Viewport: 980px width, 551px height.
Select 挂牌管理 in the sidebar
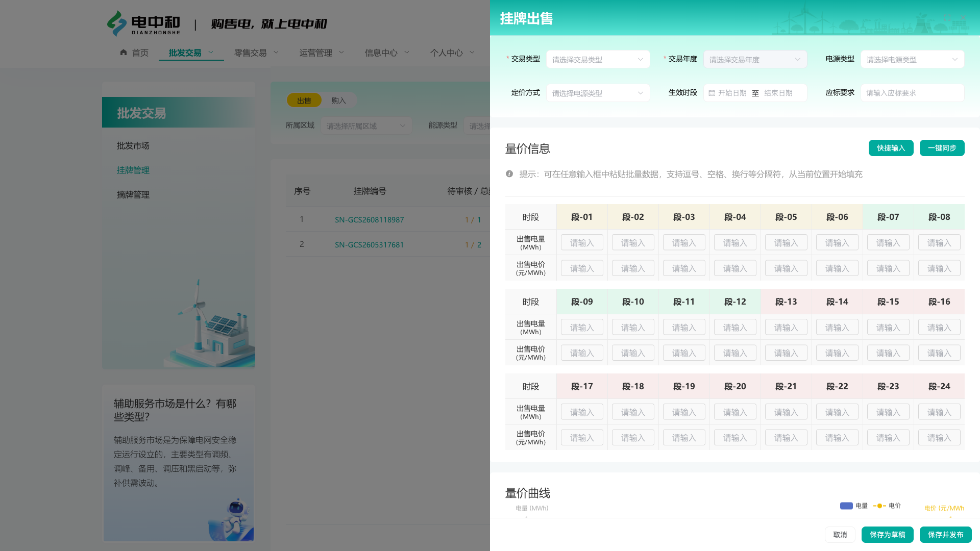(x=133, y=170)
